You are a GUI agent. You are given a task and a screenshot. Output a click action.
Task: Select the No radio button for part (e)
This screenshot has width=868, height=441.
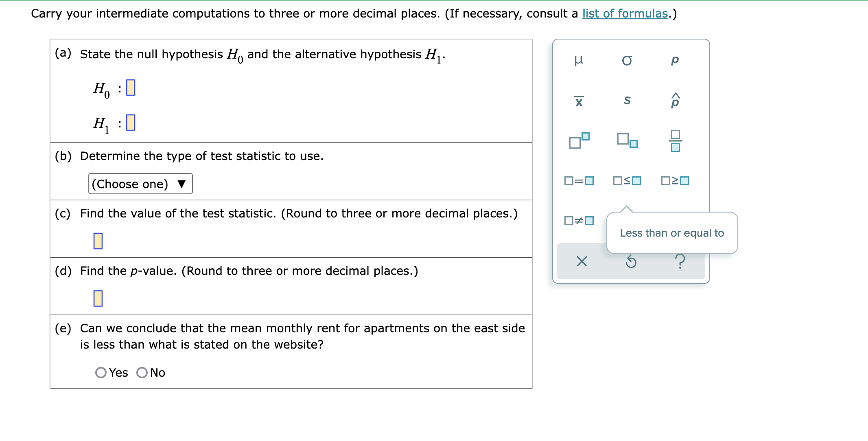click(142, 372)
